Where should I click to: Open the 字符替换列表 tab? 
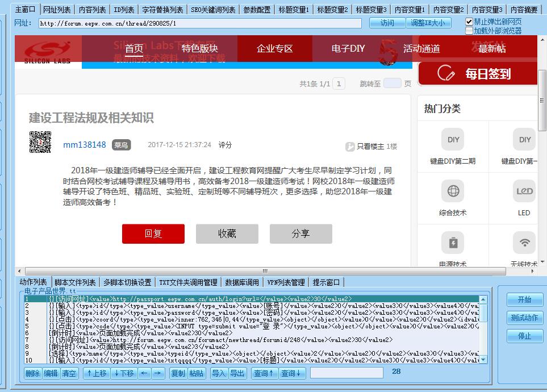162,10
